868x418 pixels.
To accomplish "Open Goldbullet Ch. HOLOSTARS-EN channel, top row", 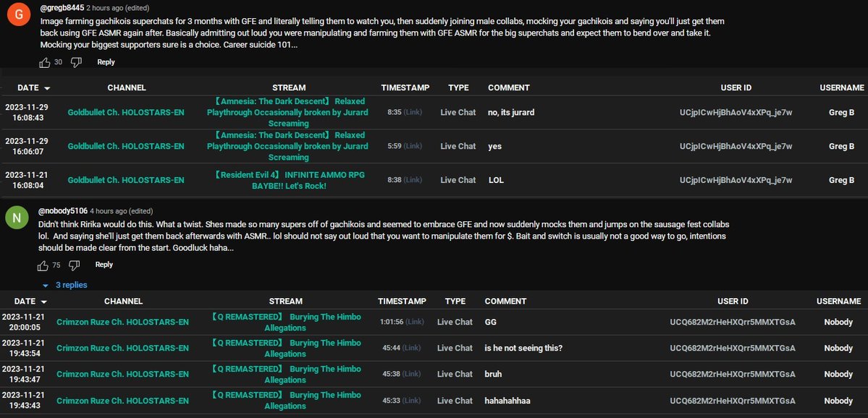I will (126, 112).
